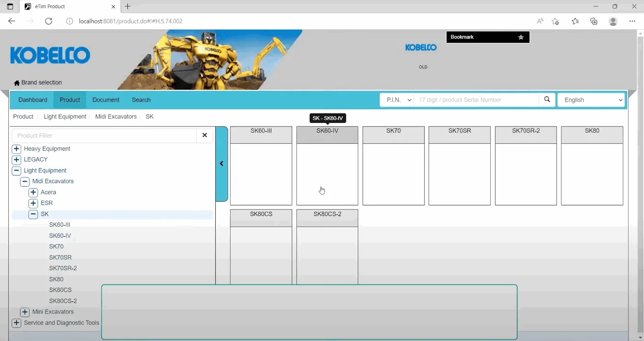Expand the Acera tree node
This screenshot has width=644, height=341.
33,192
